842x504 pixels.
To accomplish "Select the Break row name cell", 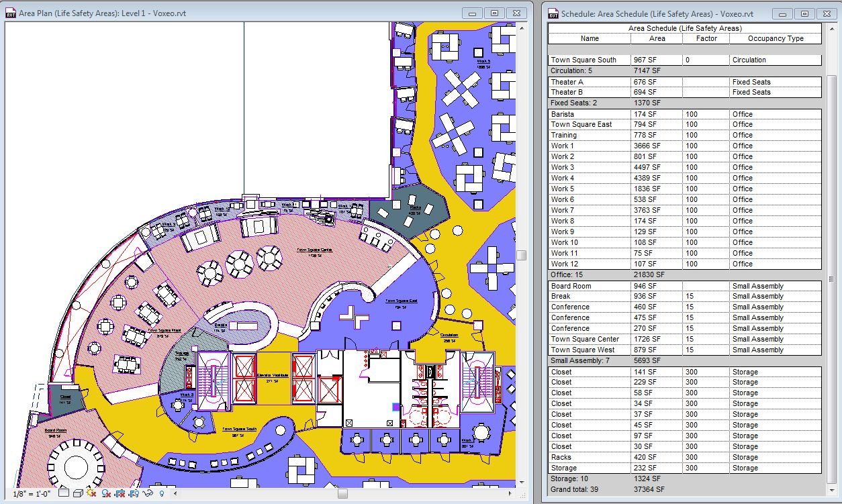I will [x=590, y=296].
